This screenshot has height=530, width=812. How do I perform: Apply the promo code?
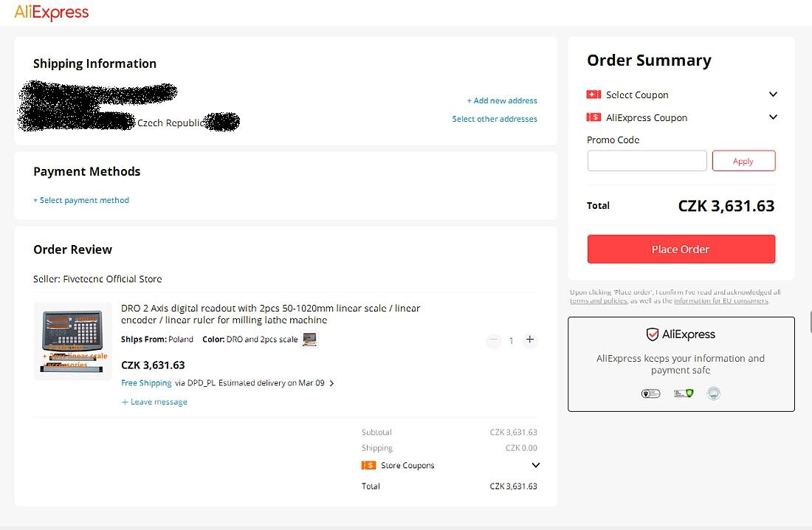point(743,161)
